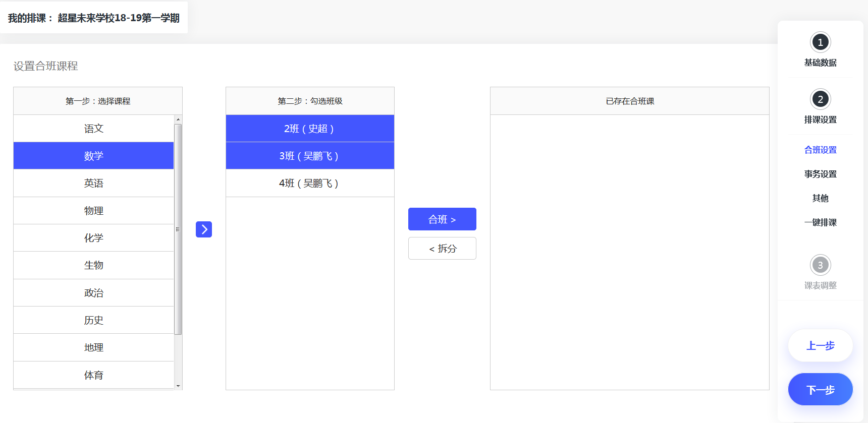Deselect class 2班 (史超)

309,129
